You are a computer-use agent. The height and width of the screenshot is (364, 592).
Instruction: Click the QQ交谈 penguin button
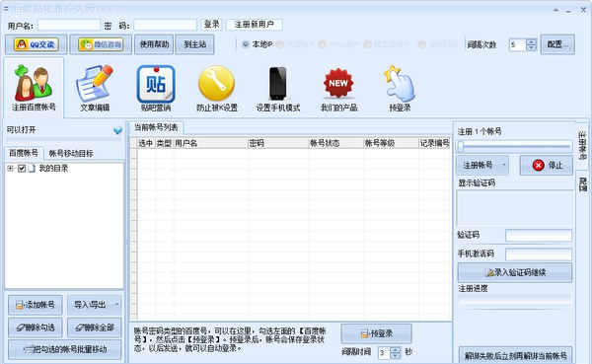[37, 44]
